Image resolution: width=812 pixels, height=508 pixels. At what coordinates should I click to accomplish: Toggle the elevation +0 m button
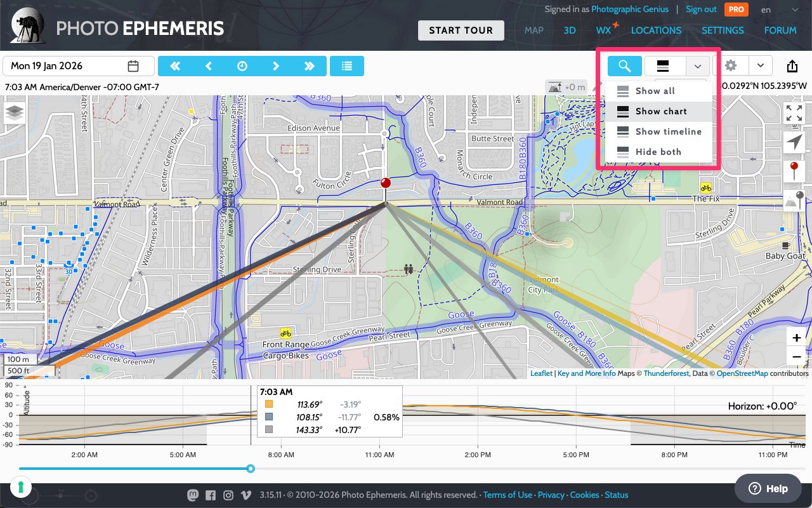[x=566, y=87]
